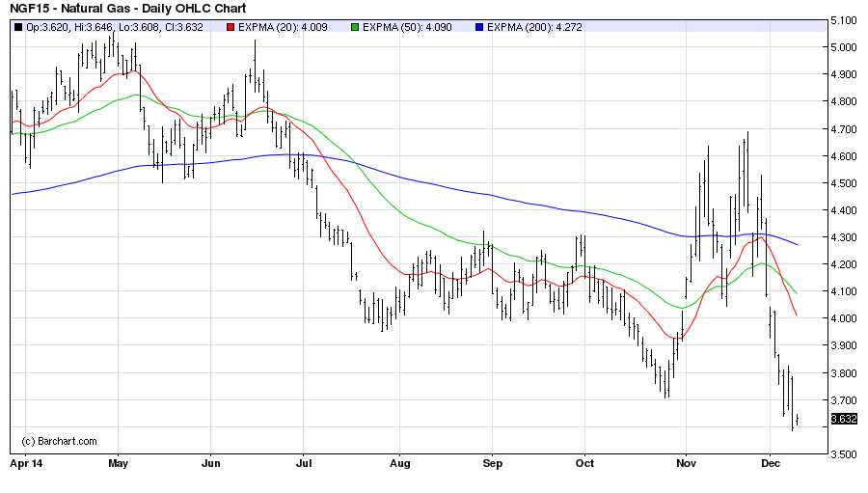Click the blue EXPMA (200) legend swatch
The height and width of the screenshot is (493, 868).
pyautogui.click(x=478, y=27)
